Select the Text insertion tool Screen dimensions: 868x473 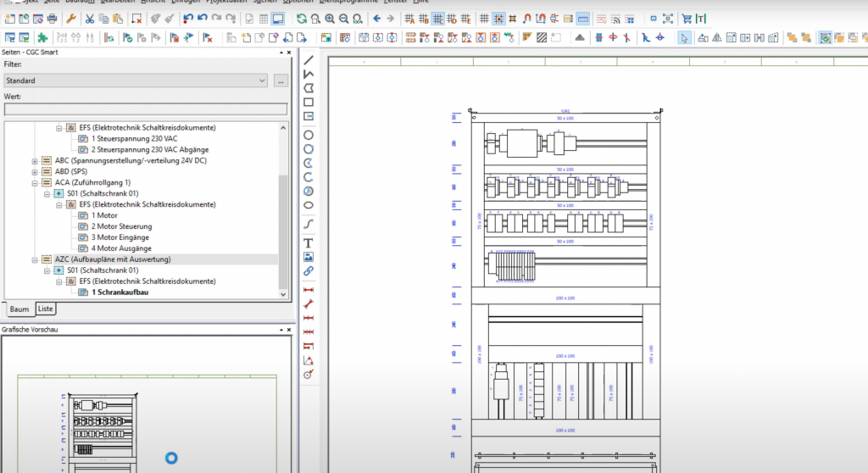point(309,242)
